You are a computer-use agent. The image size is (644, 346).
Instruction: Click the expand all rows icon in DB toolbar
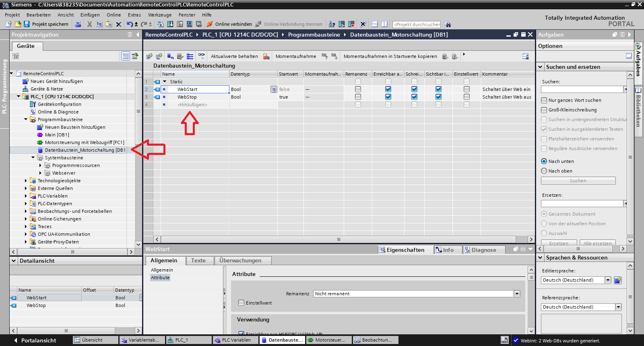190,56
